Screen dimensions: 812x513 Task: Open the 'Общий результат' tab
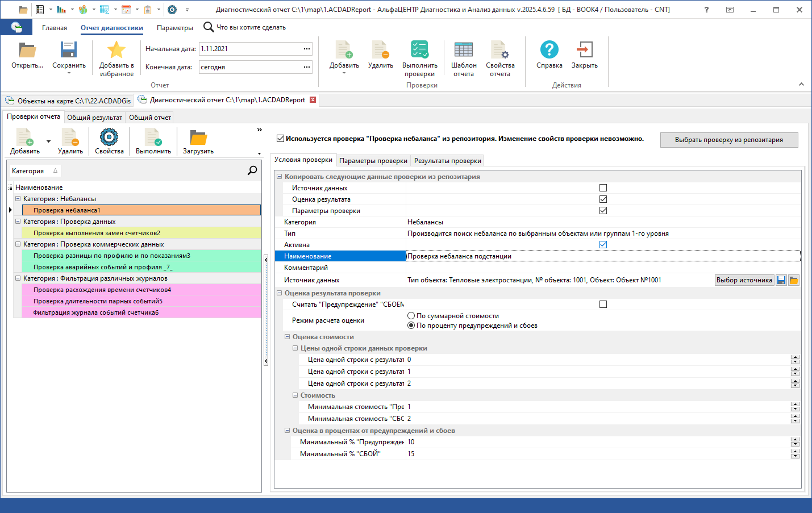click(x=94, y=117)
